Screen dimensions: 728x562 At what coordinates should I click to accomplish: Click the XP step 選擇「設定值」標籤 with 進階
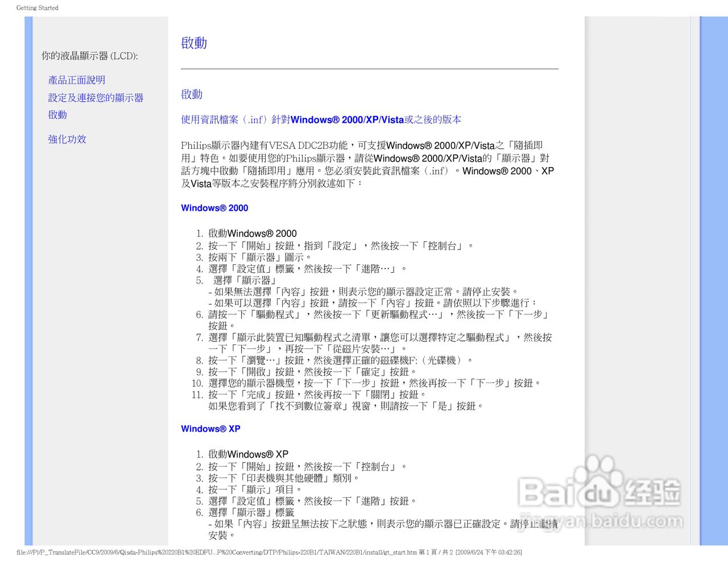312,501
